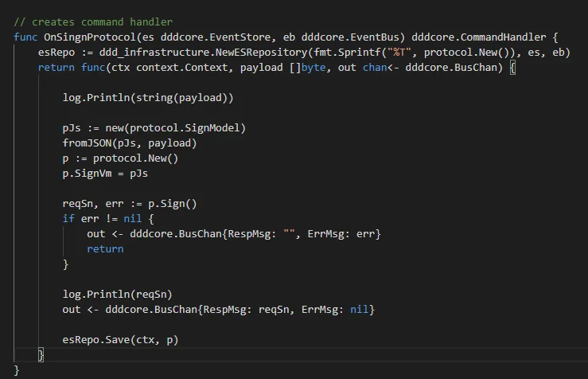Click the comment "// creates command handler"
588x379 pixels.
click(93, 21)
